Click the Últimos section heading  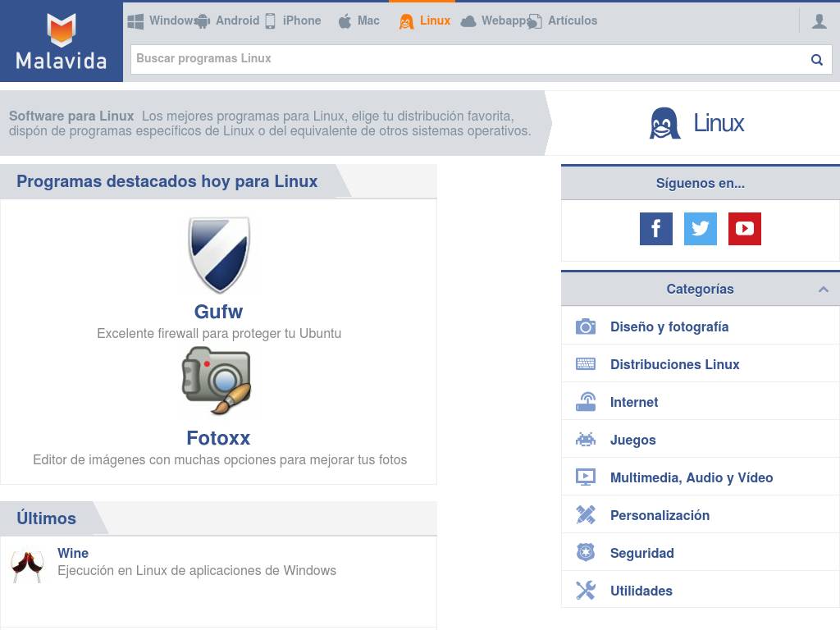click(46, 518)
